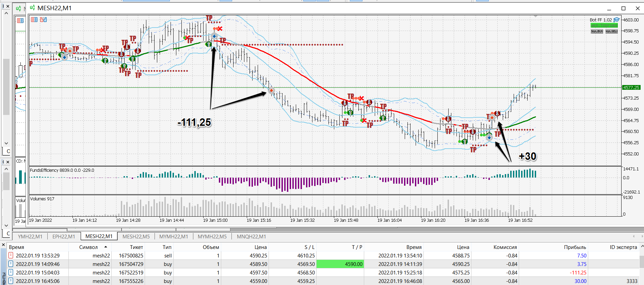Viewport: 644px width, 285px height.
Task: Click the sort arrow in the Символ column
Action: [106, 247]
